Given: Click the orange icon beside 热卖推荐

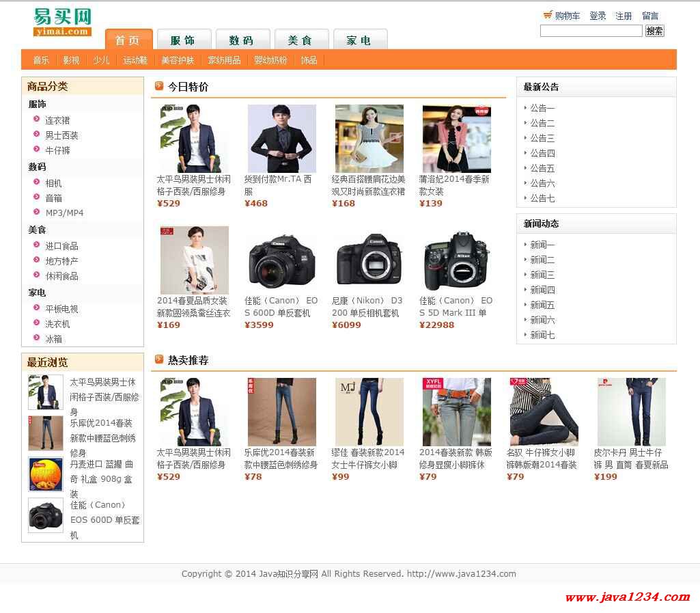Looking at the screenshot, I should click(x=159, y=359).
